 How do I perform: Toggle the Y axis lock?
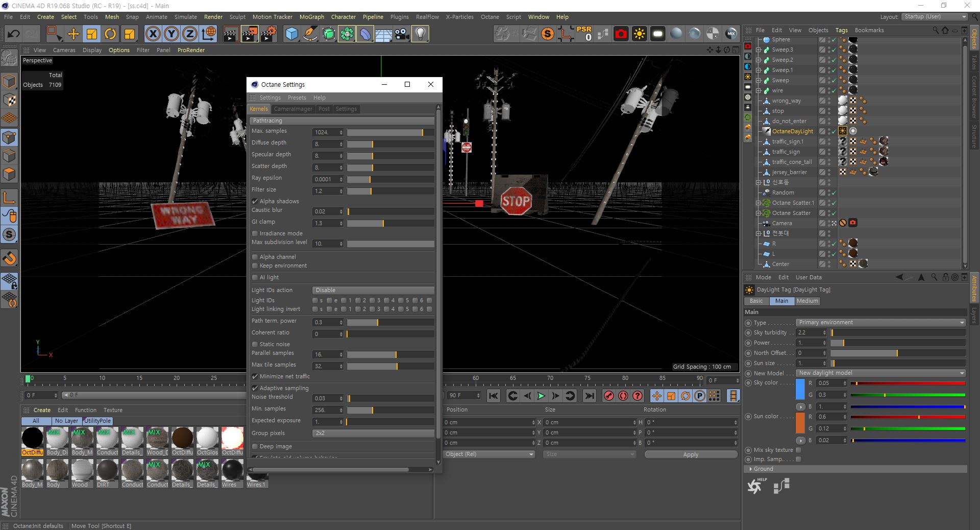171,34
